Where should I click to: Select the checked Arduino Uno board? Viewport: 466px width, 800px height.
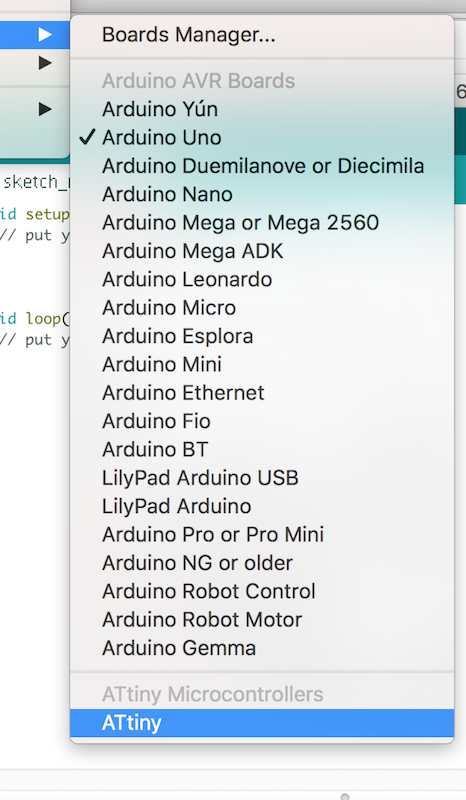pos(262,138)
